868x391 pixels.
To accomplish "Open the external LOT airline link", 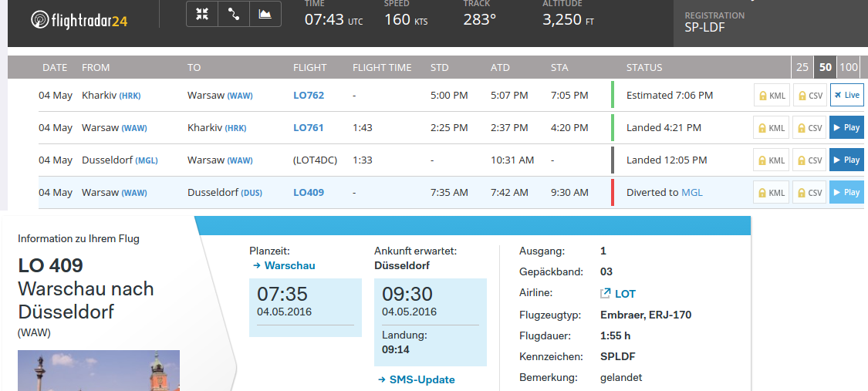I will tap(618, 294).
